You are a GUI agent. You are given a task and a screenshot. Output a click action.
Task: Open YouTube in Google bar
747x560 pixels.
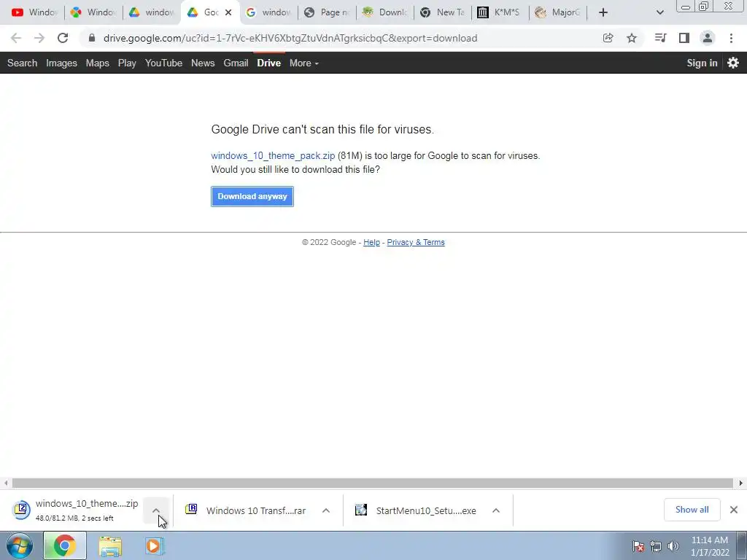point(164,63)
